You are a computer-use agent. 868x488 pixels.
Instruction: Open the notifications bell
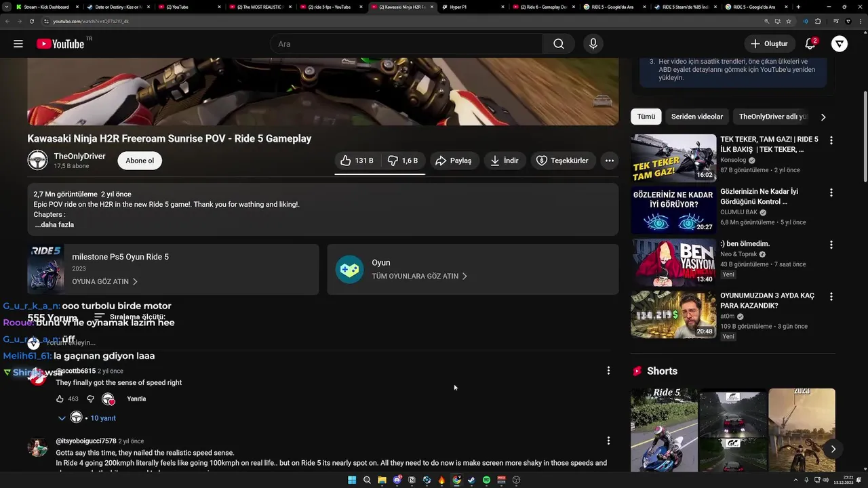pos(810,44)
